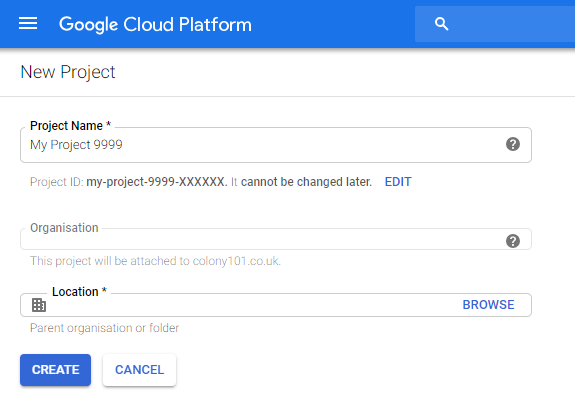Select the New Project page heading

click(x=68, y=72)
